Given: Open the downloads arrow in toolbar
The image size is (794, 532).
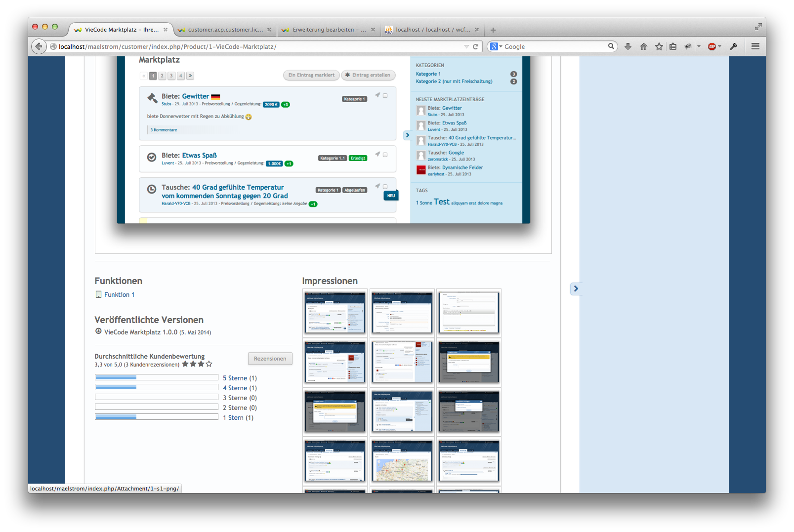Looking at the screenshot, I should [628, 46].
